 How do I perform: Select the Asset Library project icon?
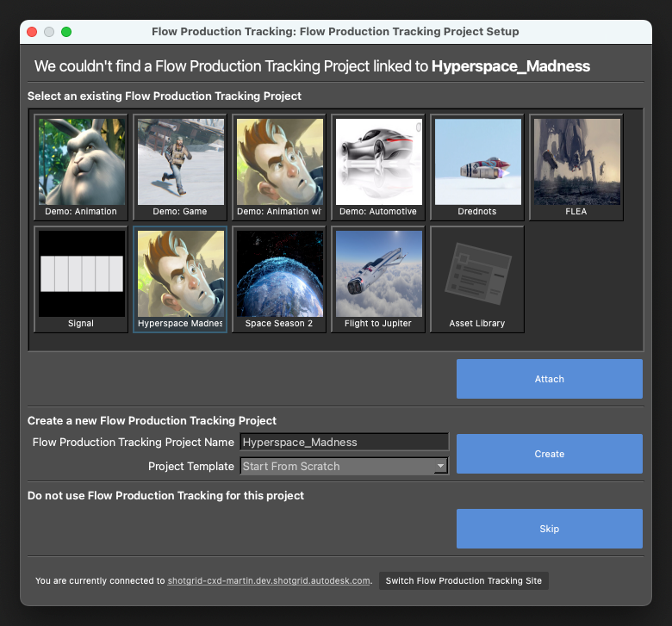coord(477,279)
